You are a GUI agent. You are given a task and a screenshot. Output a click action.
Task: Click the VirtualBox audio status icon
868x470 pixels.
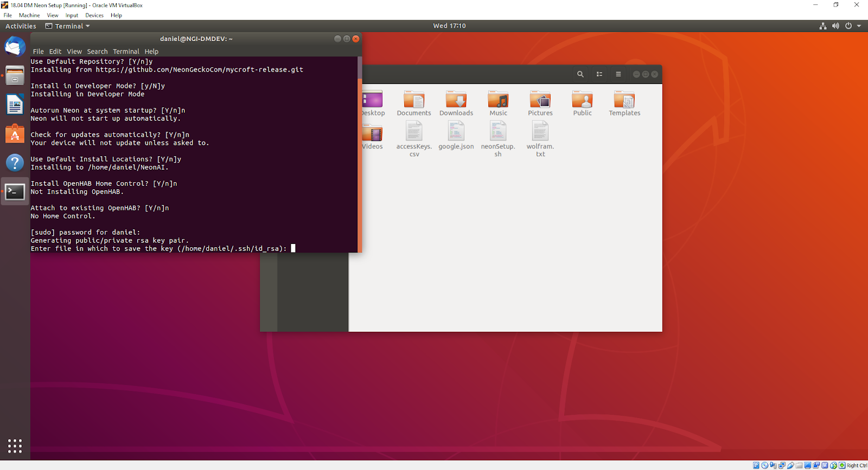pyautogui.click(x=773, y=465)
